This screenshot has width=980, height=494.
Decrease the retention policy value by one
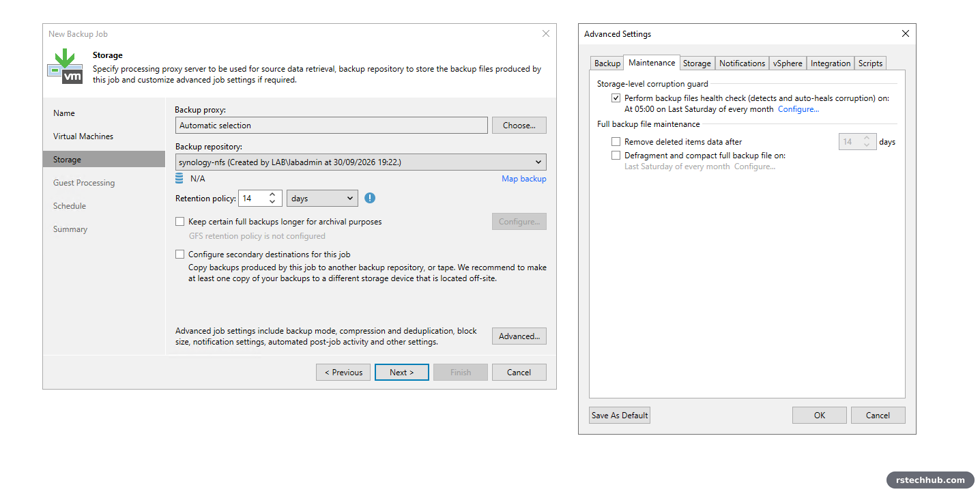point(272,202)
